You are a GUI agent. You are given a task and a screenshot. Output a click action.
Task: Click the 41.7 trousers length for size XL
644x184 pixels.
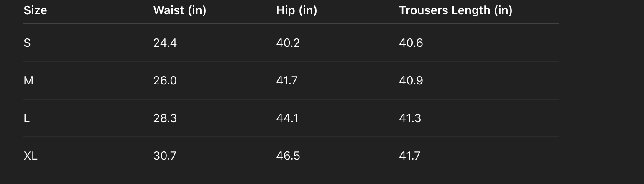[409, 156]
